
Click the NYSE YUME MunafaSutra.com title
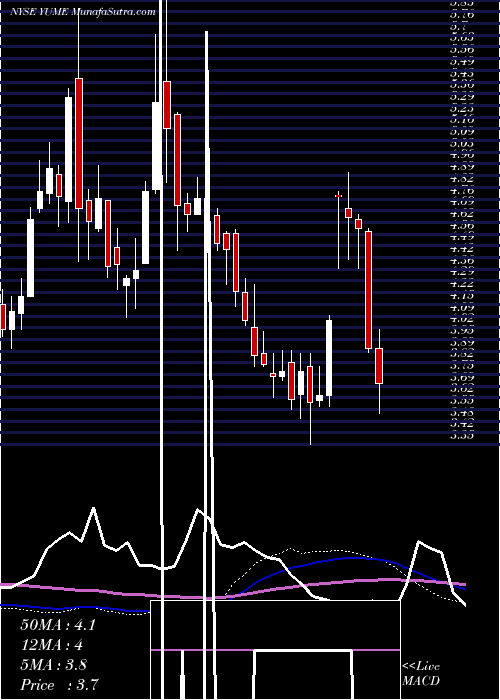click(x=83, y=12)
